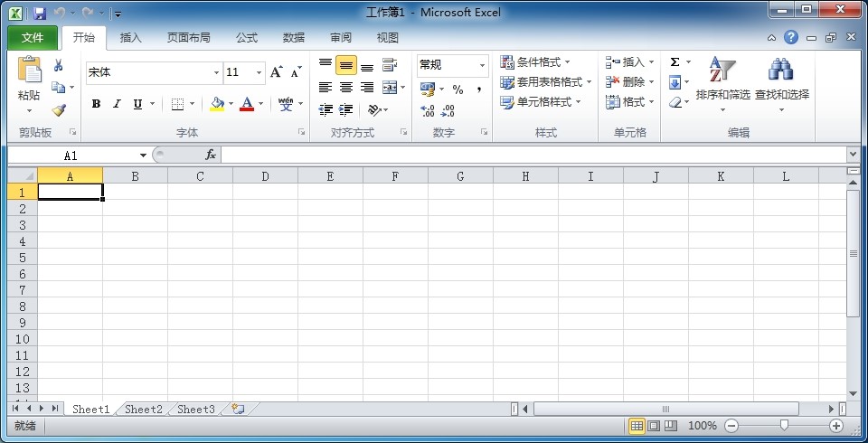Apply fill color bucket icon
Image resolution: width=868 pixels, height=443 pixels.
(217, 104)
